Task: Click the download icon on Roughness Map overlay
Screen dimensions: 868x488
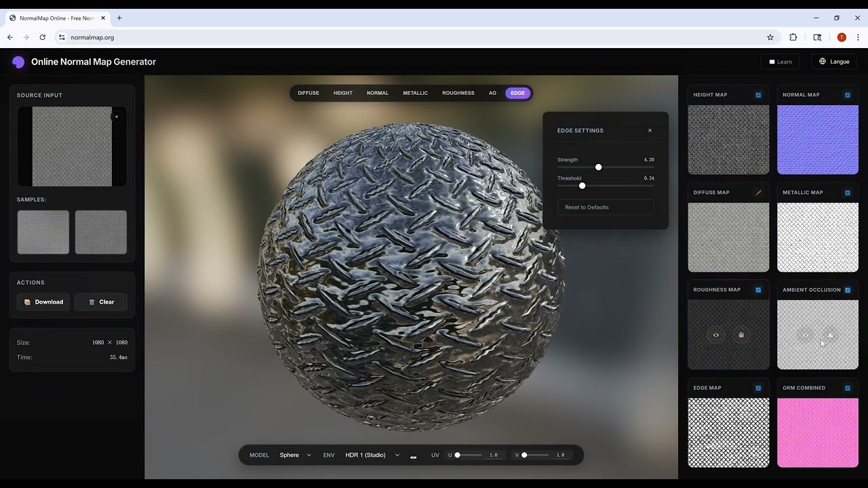Action: tap(741, 335)
